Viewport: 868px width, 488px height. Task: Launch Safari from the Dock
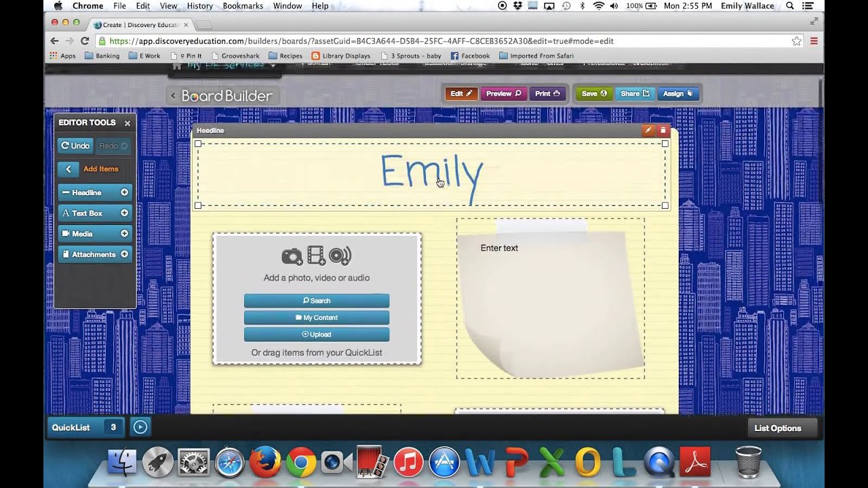click(229, 464)
